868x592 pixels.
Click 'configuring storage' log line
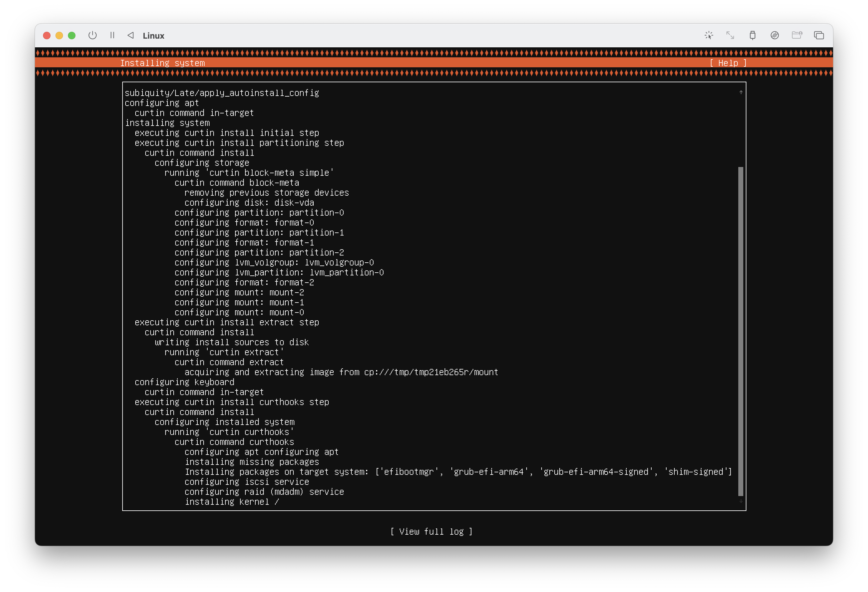point(202,163)
